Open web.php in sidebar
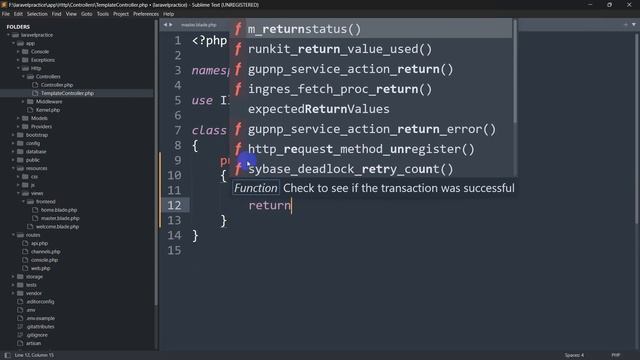 40,268
